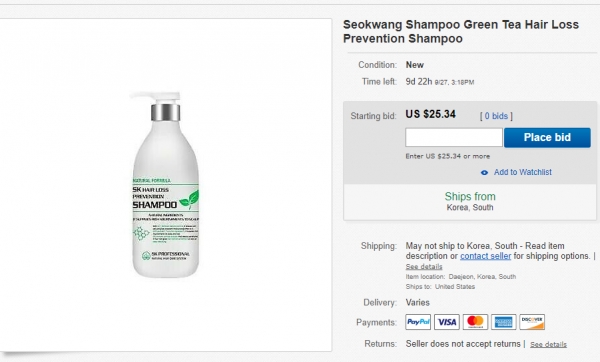The width and height of the screenshot is (600, 362).
Task: Click the Mastercard payment icon
Action: [475, 322]
